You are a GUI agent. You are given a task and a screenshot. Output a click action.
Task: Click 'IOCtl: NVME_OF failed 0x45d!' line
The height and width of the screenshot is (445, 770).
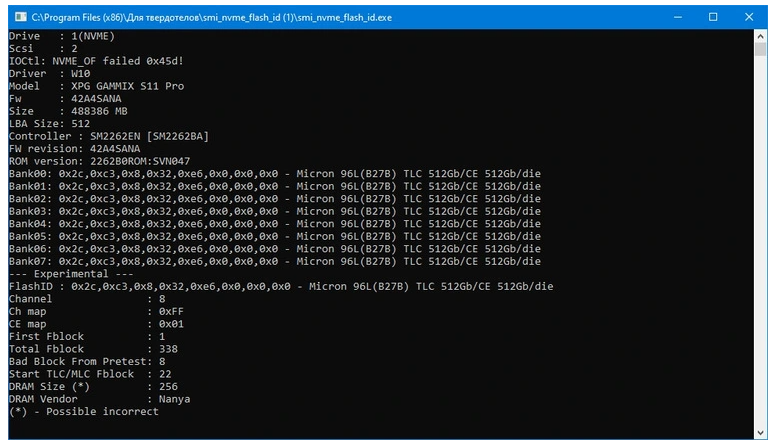pyautogui.click(x=96, y=61)
